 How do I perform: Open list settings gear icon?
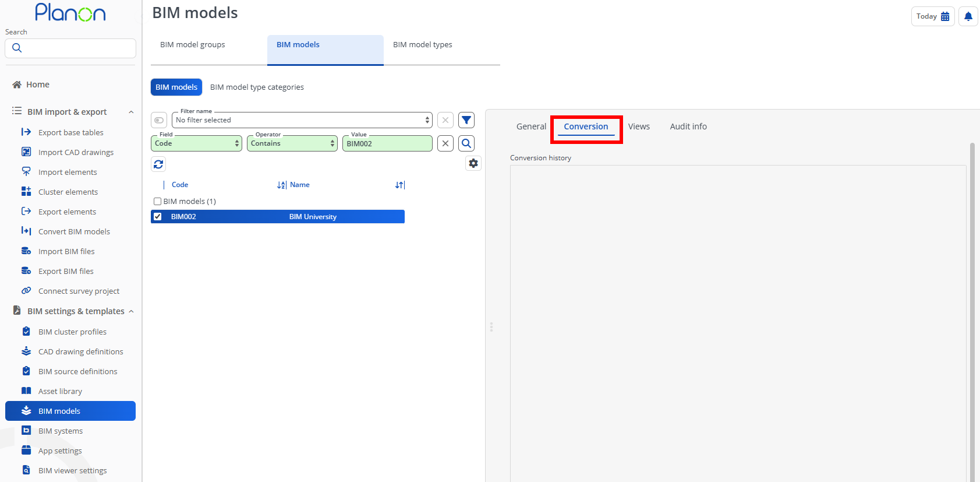[x=473, y=163]
